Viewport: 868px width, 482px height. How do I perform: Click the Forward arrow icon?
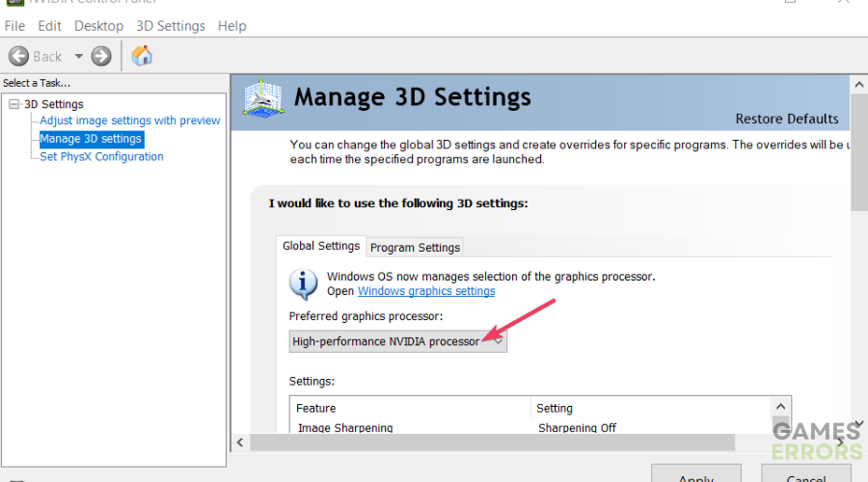point(101,56)
